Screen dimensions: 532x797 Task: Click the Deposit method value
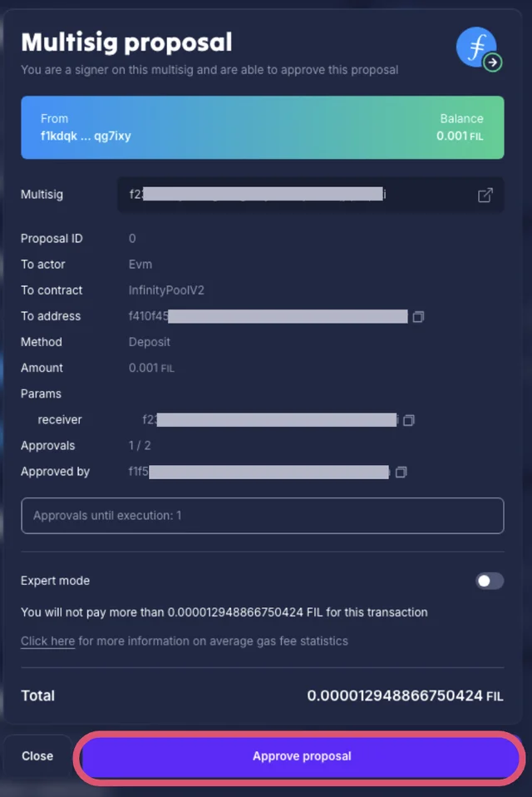tap(150, 342)
